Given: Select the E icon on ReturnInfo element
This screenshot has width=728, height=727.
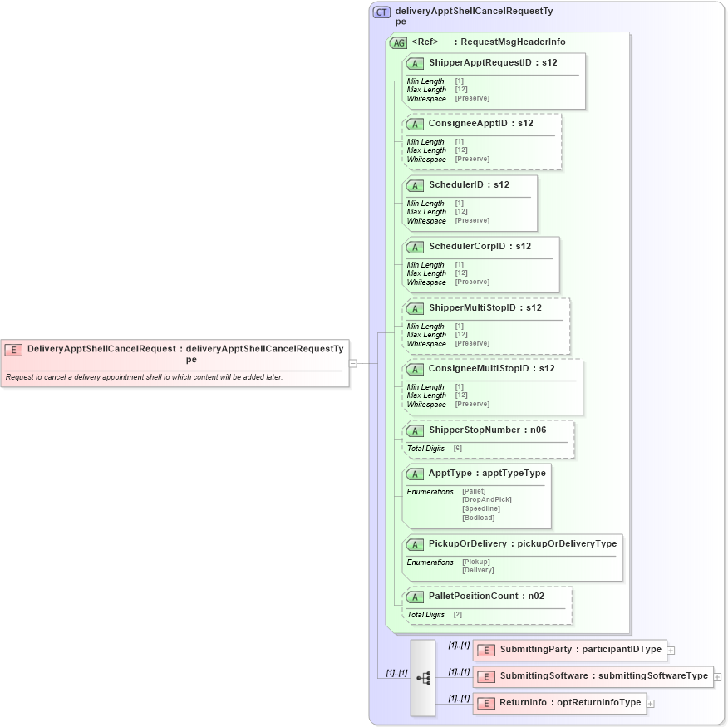Looking at the screenshot, I should coord(486,703).
